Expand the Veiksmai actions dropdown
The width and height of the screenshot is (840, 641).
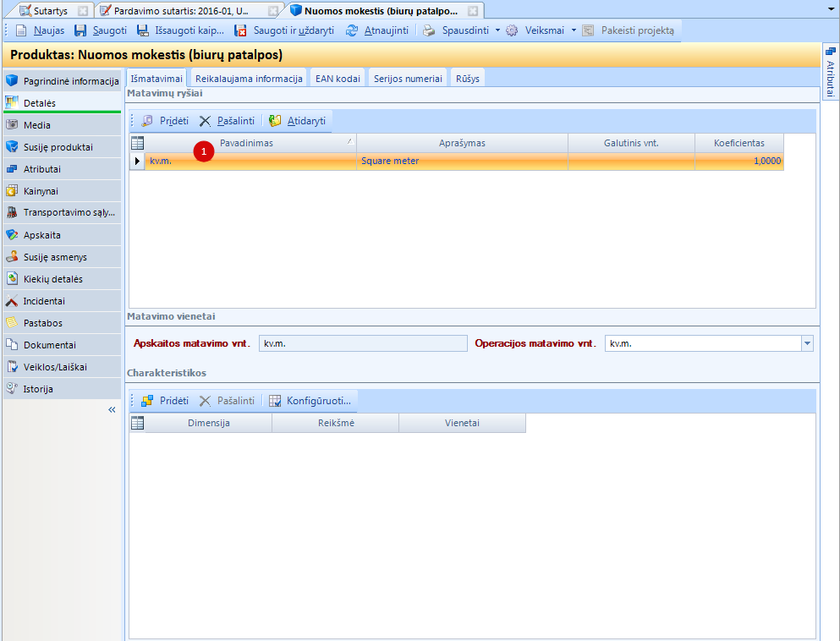[574, 30]
